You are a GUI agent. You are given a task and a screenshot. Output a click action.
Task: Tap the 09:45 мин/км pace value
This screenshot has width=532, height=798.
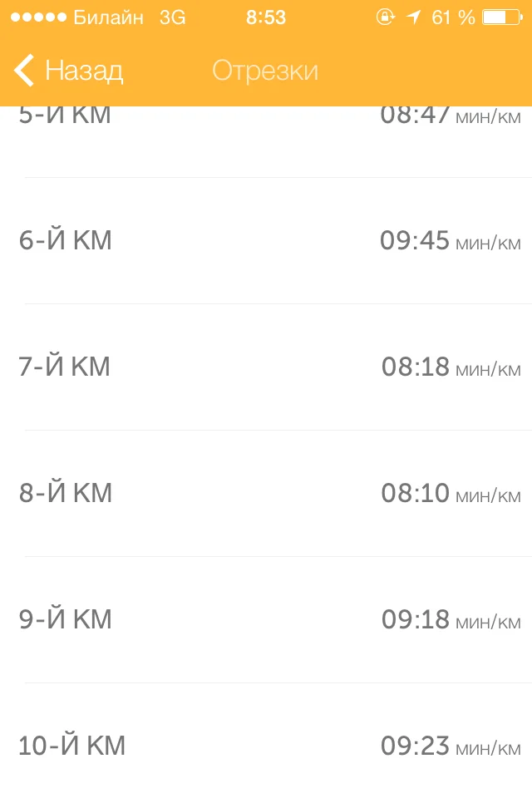[450, 241]
